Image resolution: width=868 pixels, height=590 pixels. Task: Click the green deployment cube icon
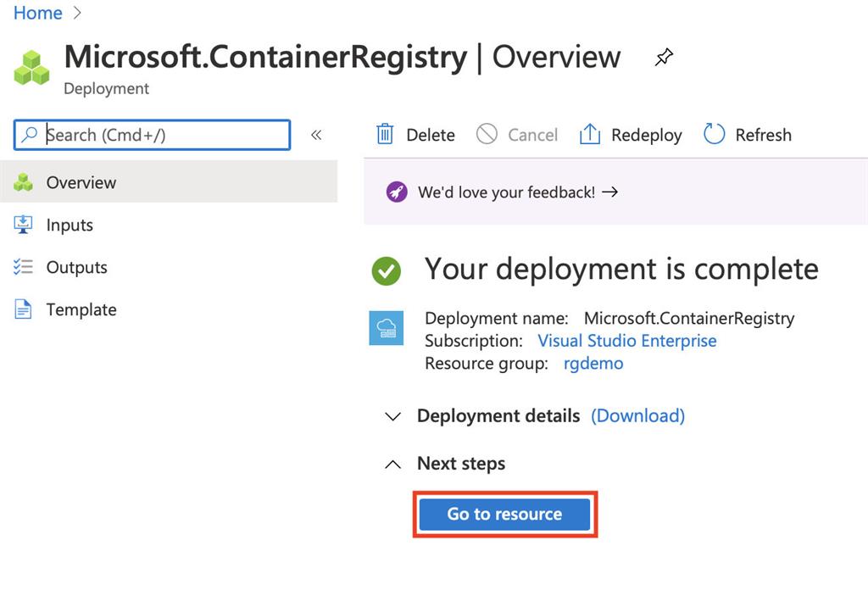[x=31, y=64]
